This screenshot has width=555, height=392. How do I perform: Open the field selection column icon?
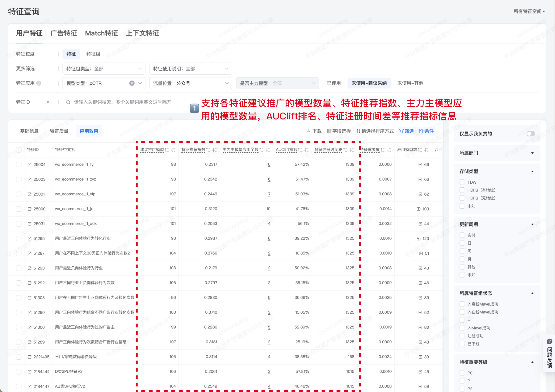pyautogui.click(x=329, y=131)
